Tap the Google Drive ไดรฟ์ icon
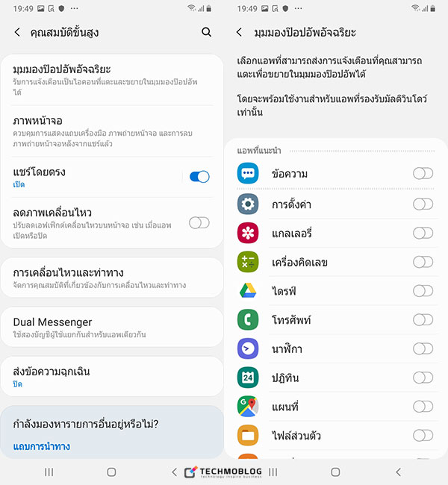The height and width of the screenshot is (485, 448). [x=248, y=291]
